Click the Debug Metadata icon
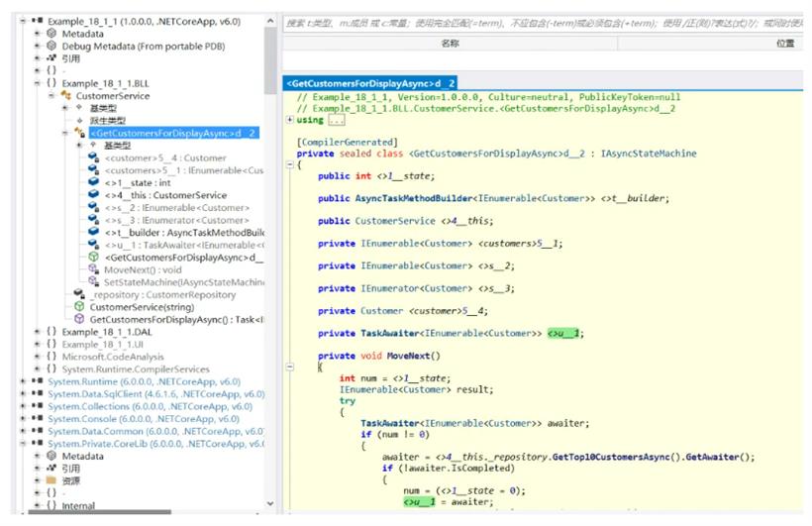The width and height of the screenshot is (812, 526). (51, 47)
